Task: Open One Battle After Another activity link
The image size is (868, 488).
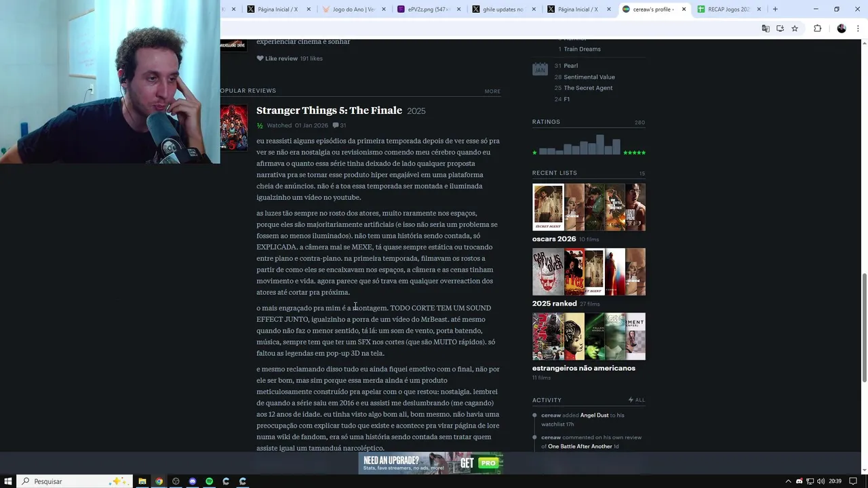Action: coord(580,447)
